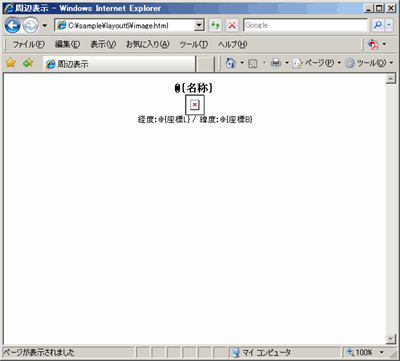Screen dimensions: 400x361
Task: Click the magnifier Search button
Action: (378, 25)
